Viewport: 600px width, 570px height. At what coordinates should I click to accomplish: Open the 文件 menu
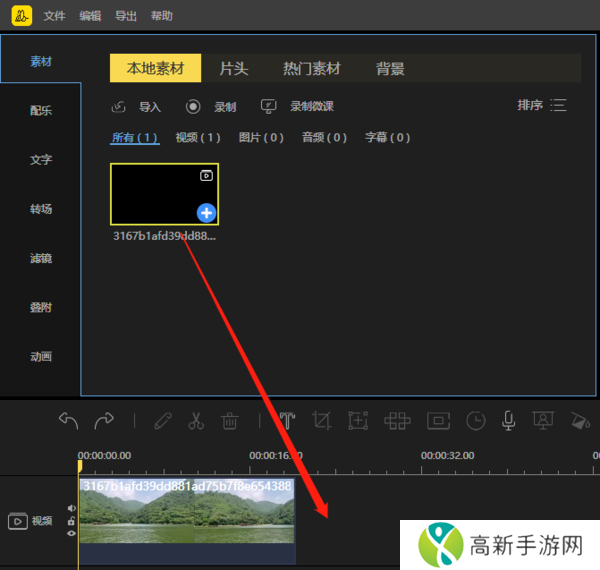(x=55, y=16)
